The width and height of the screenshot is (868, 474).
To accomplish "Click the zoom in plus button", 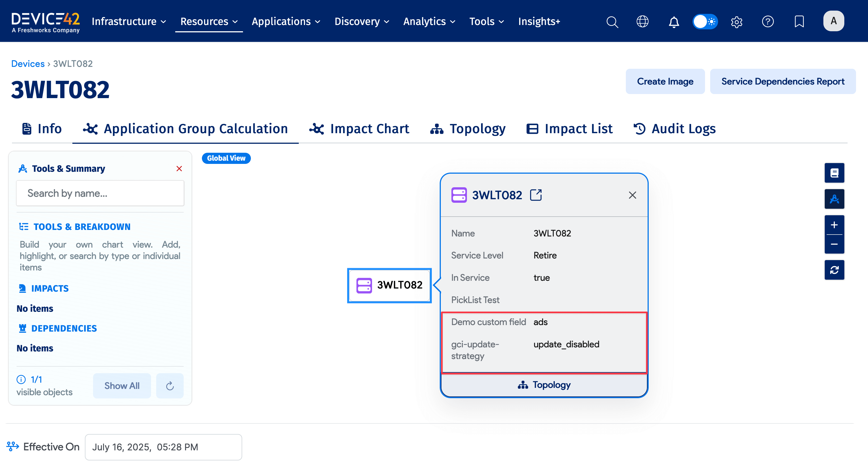I will (834, 225).
